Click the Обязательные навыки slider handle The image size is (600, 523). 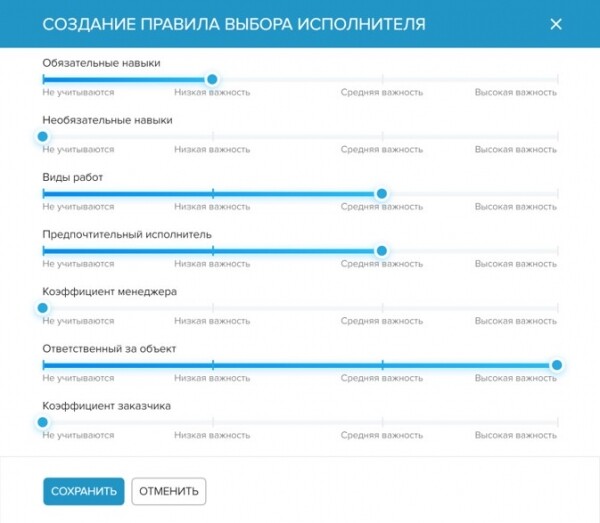pos(212,79)
